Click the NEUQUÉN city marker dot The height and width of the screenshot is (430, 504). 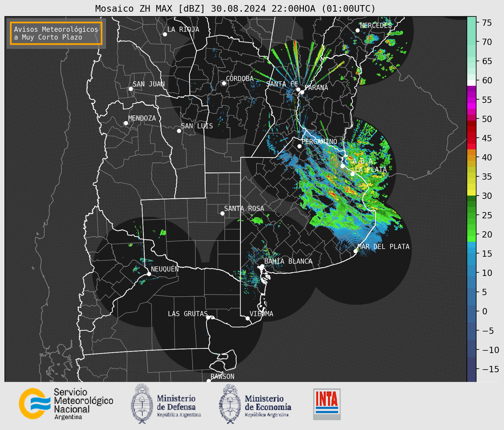tap(149, 274)
